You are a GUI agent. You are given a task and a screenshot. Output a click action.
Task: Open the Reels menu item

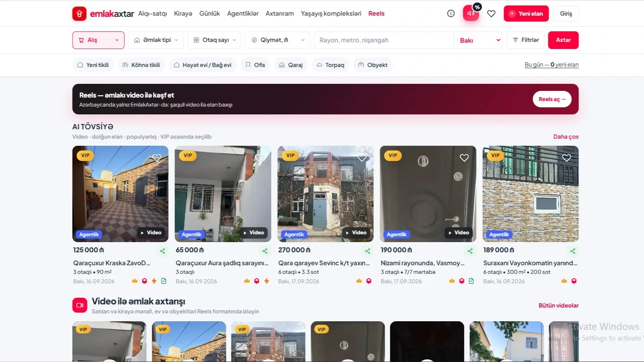[376, 13]
